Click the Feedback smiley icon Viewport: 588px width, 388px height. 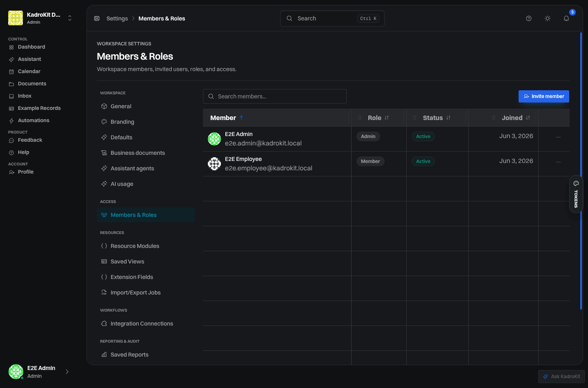coord(11,140)
